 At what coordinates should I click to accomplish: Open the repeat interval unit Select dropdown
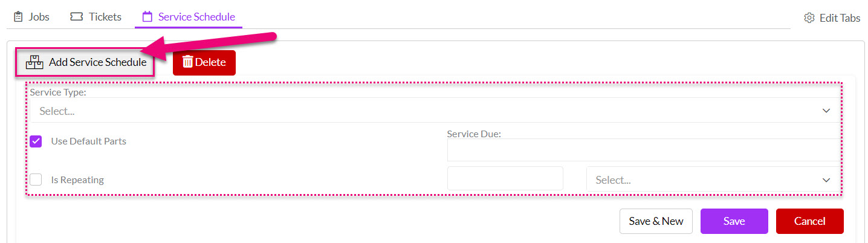click(x=713, y=180)
